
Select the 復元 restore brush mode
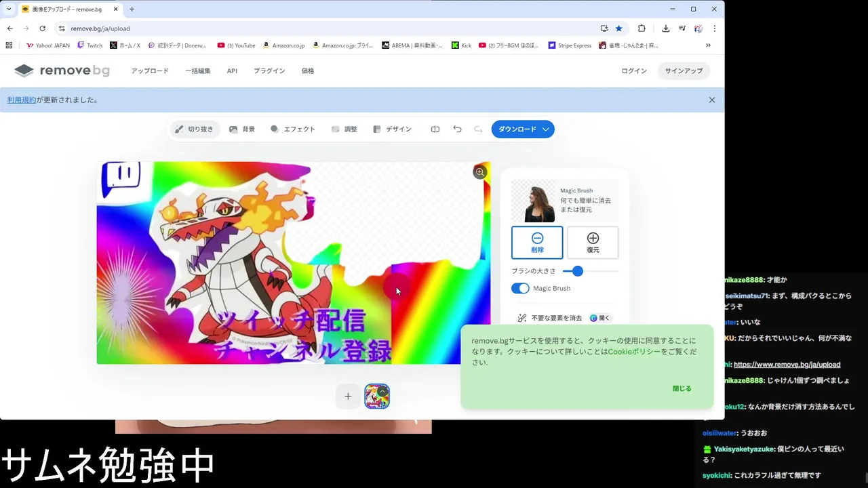(593, 243)
